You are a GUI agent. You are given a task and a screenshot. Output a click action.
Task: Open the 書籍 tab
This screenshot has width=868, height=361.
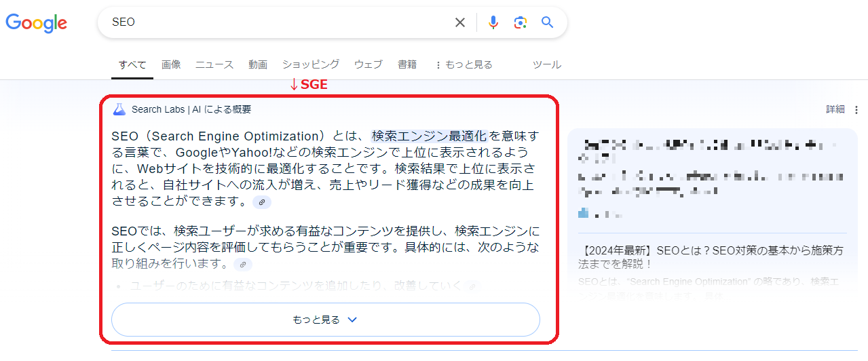click(407, 65)
